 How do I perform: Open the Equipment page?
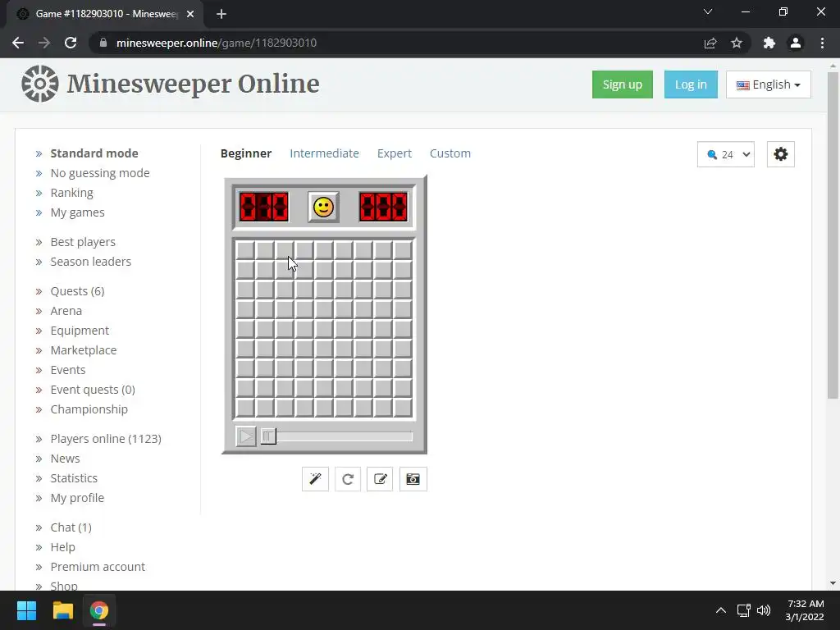[x=80, y=331]
